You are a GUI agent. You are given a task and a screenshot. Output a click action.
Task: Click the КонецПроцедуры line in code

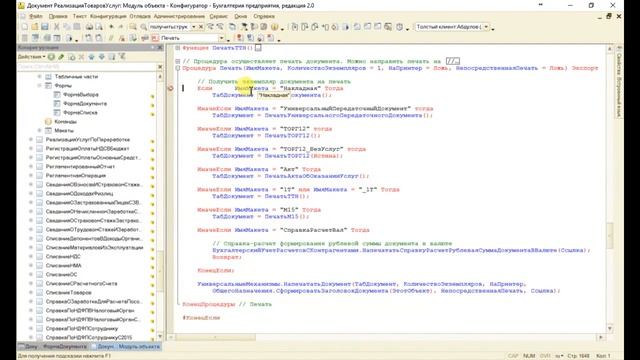pos(227,304)
